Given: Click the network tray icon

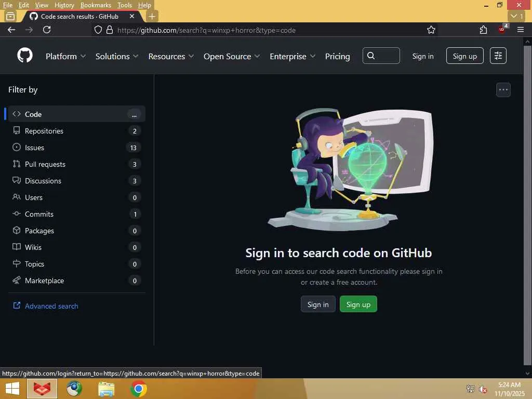Looking at the screenshot, I should pos(470,389).
